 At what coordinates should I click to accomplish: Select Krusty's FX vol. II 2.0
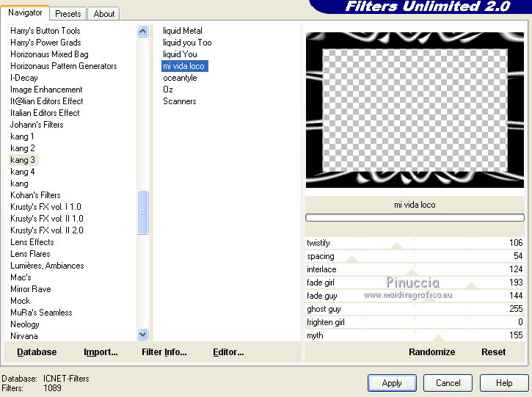[x=47, y=230]
